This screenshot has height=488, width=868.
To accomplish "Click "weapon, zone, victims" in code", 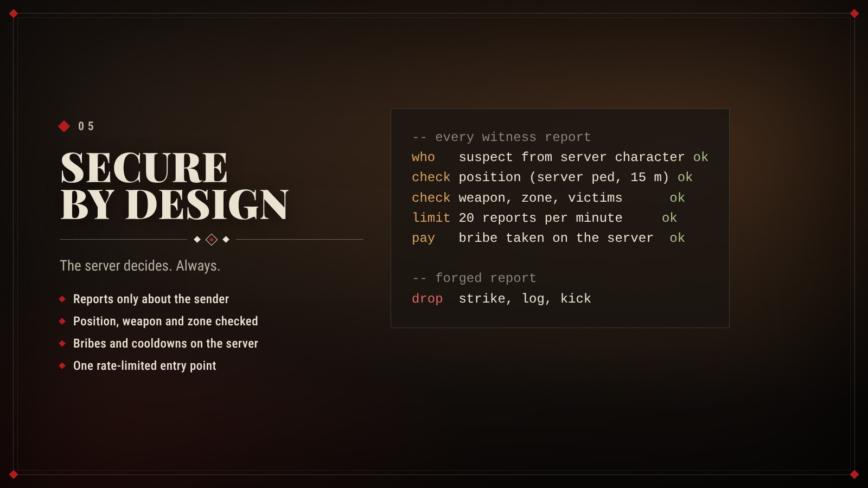I will point(540,198).
